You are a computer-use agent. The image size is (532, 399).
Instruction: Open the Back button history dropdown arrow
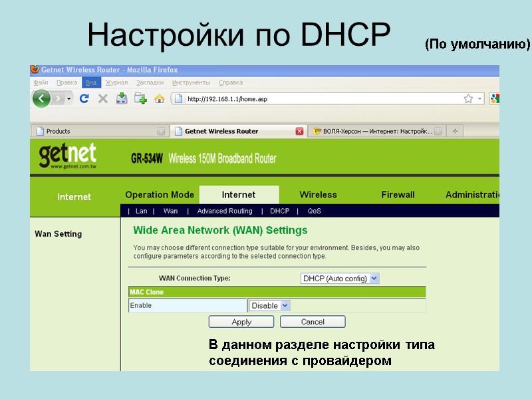(x=68, y=98)
